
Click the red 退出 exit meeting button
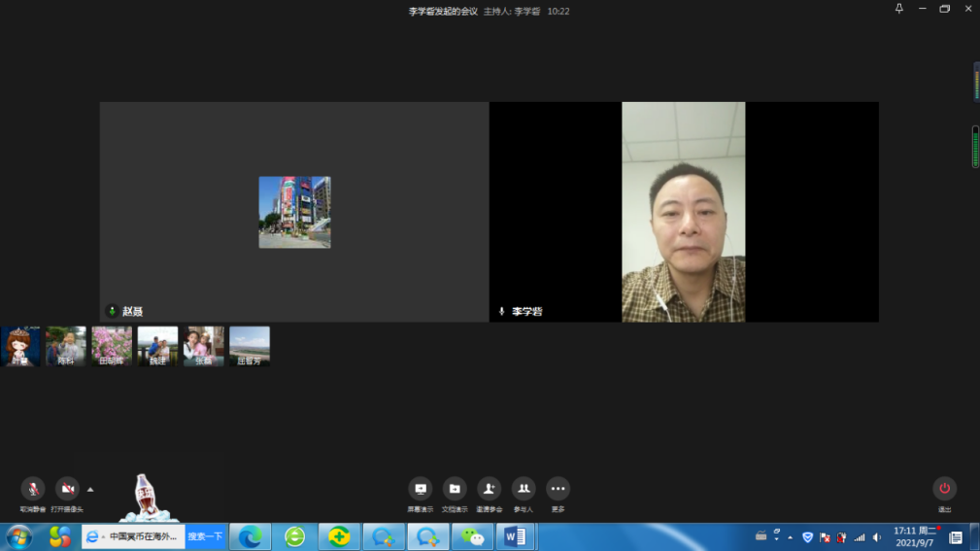944,489
